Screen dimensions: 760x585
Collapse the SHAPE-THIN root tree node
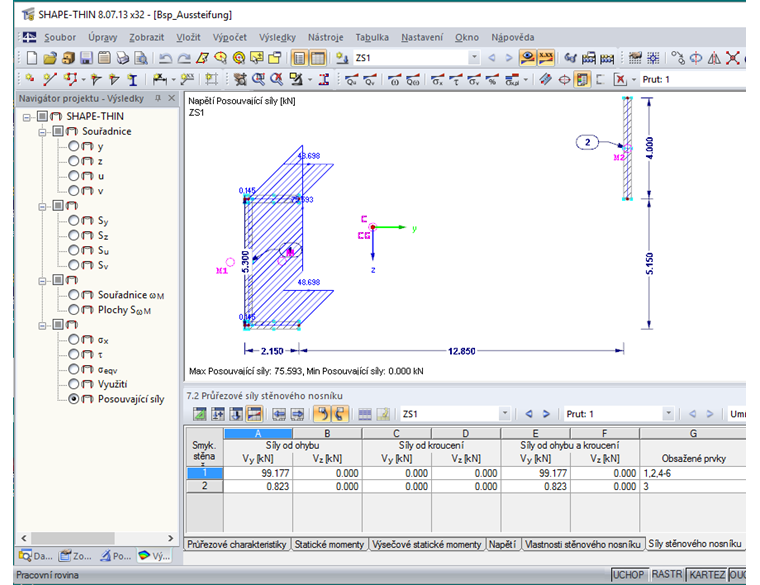pos(27,117)
